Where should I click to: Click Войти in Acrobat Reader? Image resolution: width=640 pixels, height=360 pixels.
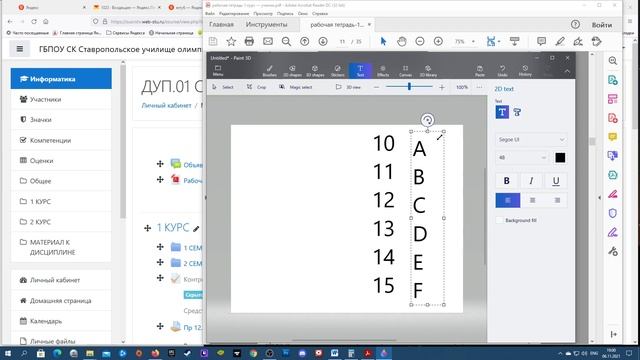(x=602, y=25)
